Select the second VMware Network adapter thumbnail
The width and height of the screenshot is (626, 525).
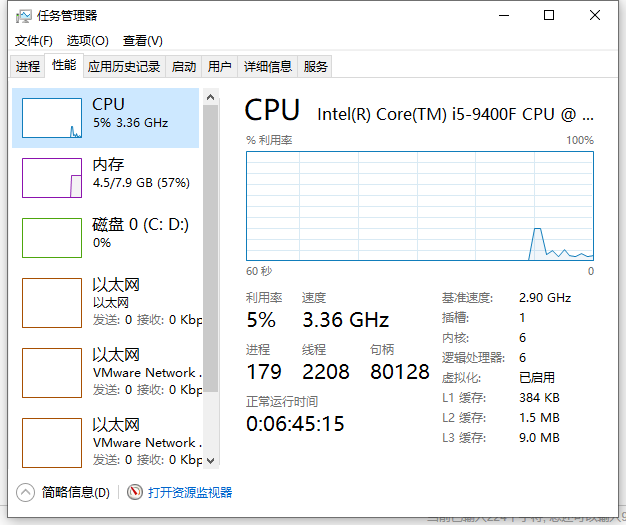tap(52, 443)
